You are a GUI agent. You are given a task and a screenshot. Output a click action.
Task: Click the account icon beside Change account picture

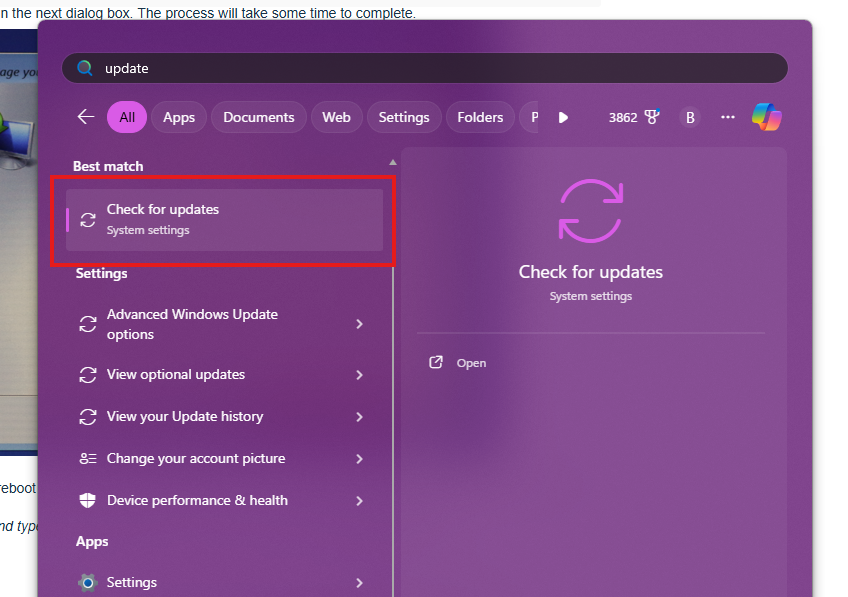[x=88, y=459]
